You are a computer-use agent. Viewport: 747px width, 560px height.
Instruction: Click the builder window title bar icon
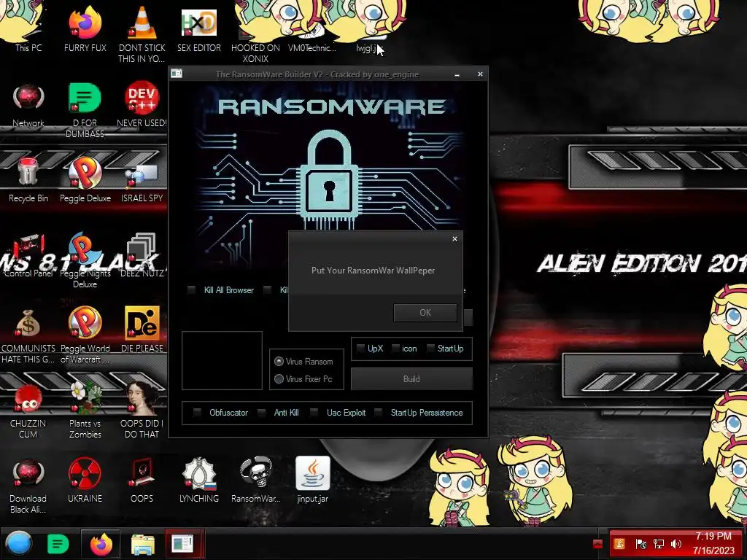(177, 74)
